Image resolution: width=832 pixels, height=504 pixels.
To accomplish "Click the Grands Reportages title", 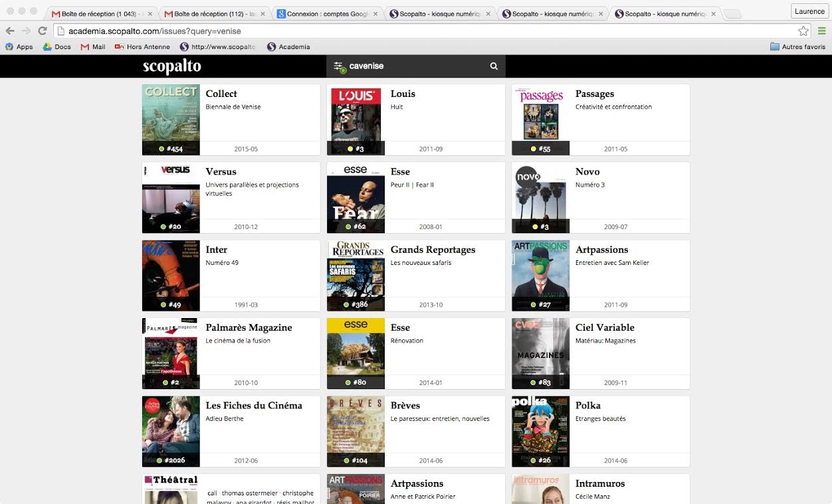I will (x=433, y=250).
